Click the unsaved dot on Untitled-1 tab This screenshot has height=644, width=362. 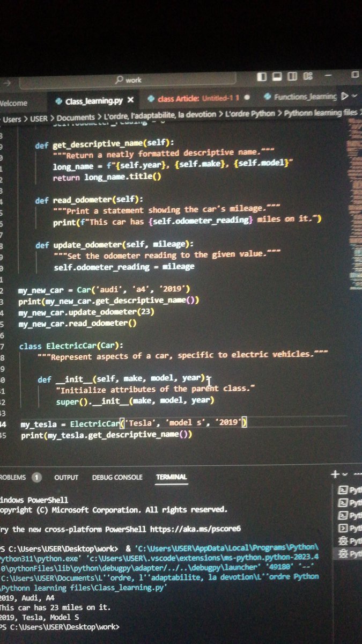[246, 98]
